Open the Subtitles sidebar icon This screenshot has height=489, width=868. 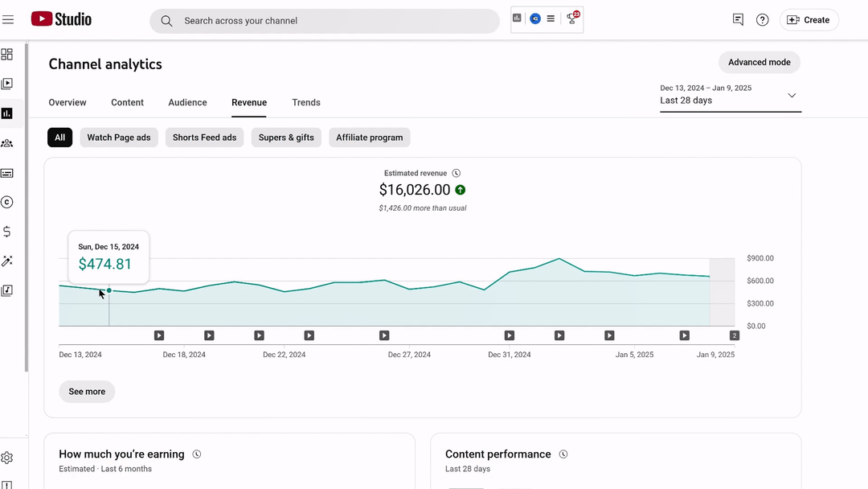[6, 174]
